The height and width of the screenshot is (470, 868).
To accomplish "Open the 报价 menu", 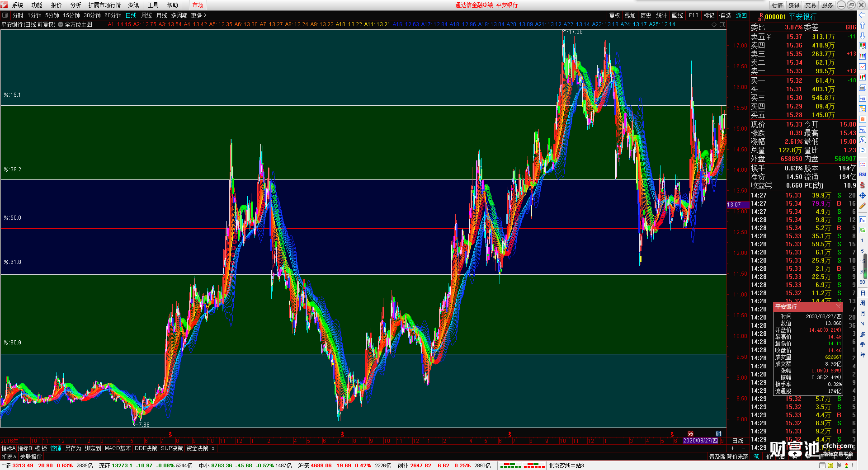I will (x=57, y=5).
